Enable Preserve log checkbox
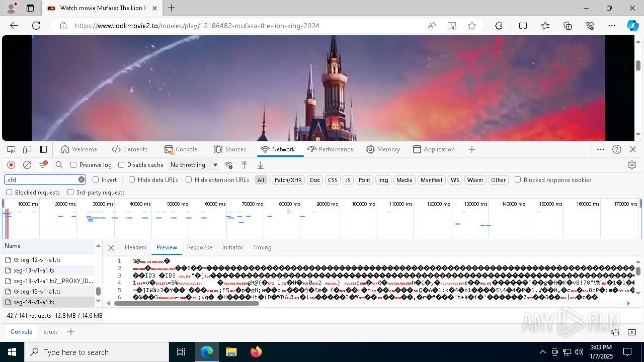The image size is (644, 362). click(73, 165)
